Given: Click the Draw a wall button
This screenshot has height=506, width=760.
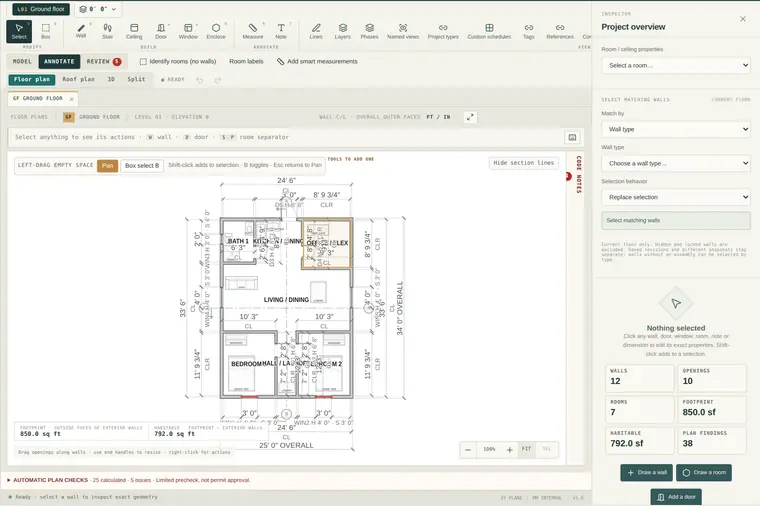Looking at the screenshot, I should tap(647, 473).
